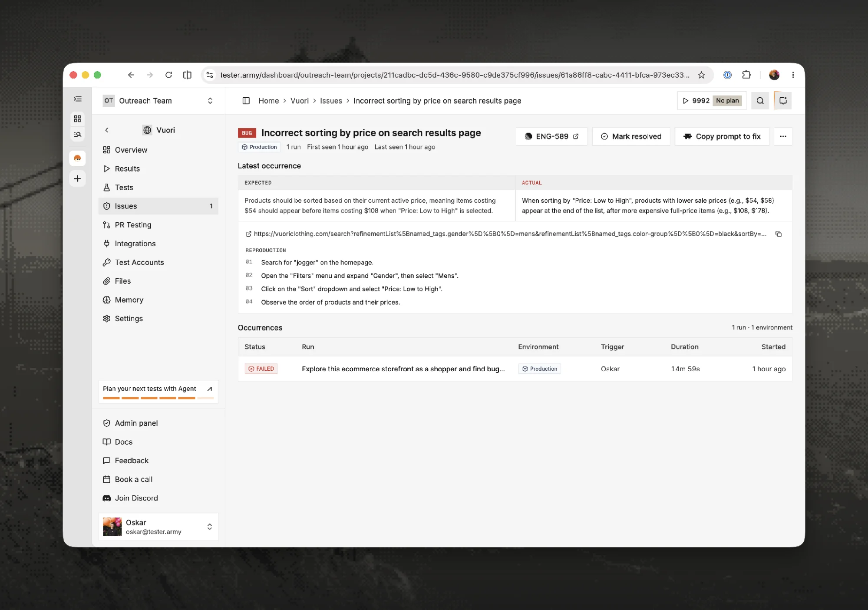
Task: Expand the Outreach Team switcher
Action: click(x=158, y=101)
